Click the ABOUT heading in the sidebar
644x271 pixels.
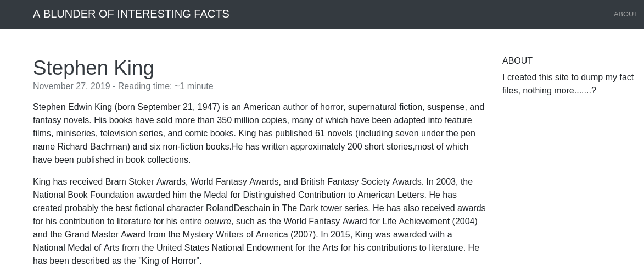(517, 61)
